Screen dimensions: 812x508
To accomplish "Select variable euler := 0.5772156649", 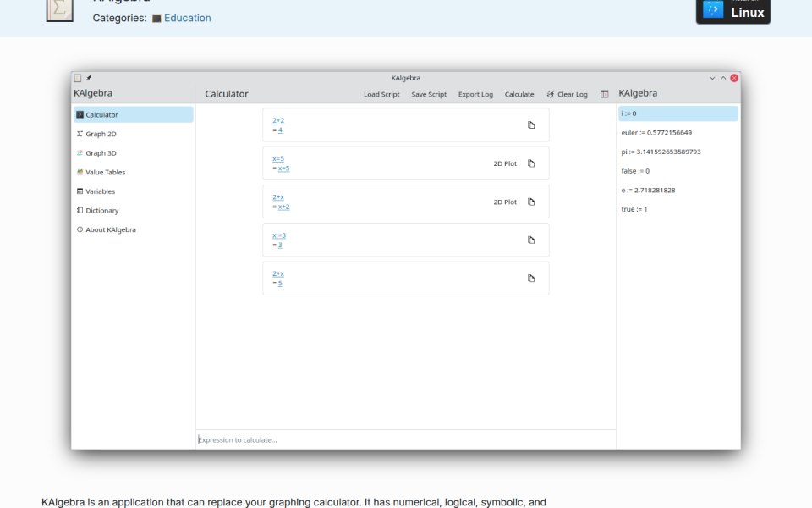I will click(x=678, y=133).
